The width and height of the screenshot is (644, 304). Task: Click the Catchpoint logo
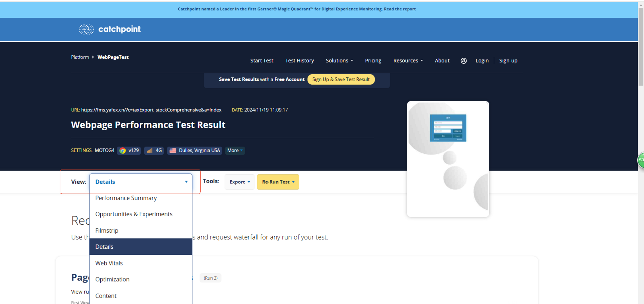(x=110, y=29)
